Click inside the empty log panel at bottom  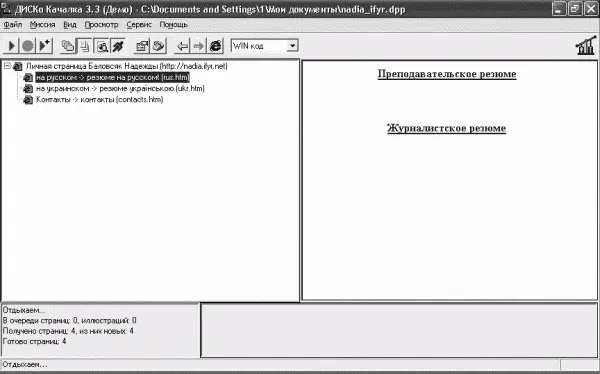(x=399, y=330)
